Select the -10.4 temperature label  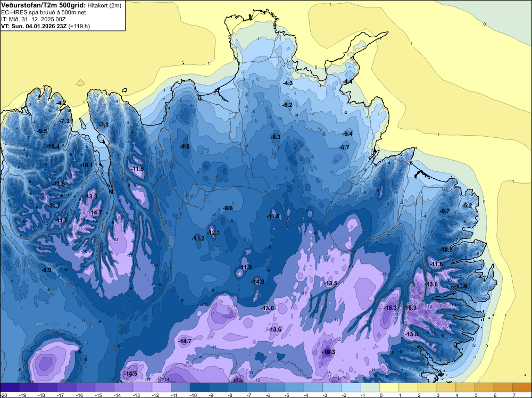53,146
